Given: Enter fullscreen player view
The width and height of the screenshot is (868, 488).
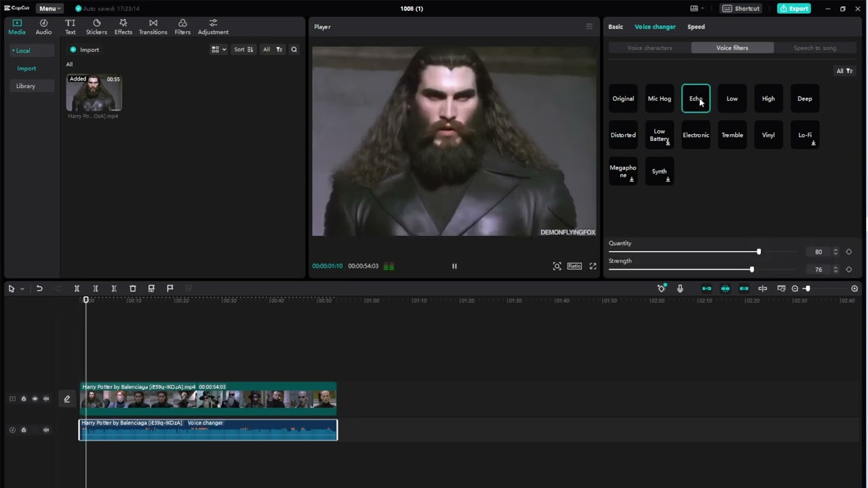Looking at the screenshot, I should pyautogui.click(x=593, y=266).
